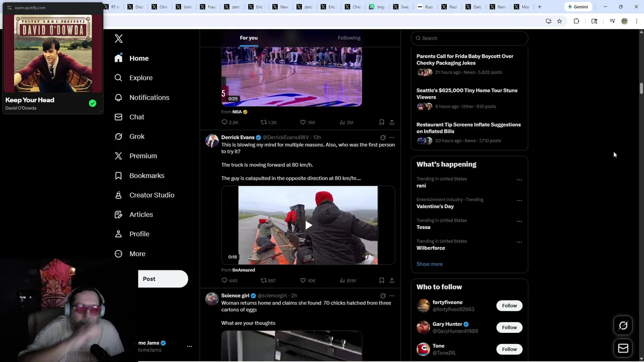Open Grok in the sidebar
The width and height of the screenshot is (644, 362).
click(129, 136)
